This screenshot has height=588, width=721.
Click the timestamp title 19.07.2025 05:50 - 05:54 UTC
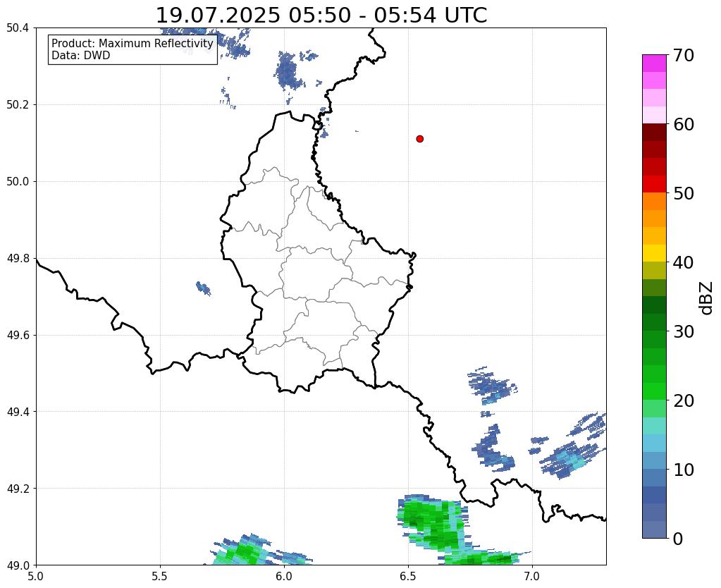(321, 16)
